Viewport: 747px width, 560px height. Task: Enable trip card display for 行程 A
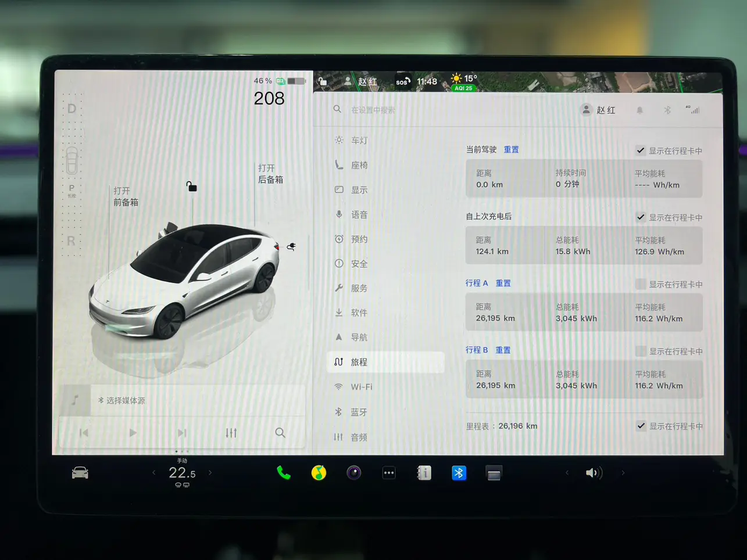click(x=641, y=284)
